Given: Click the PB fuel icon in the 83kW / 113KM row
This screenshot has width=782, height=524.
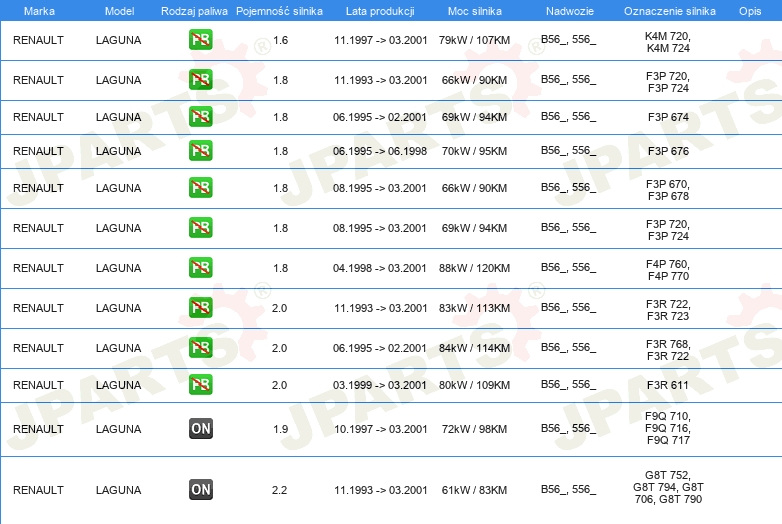Looking at the screenshot, I should pyautogui.click(x=201, y=308).
